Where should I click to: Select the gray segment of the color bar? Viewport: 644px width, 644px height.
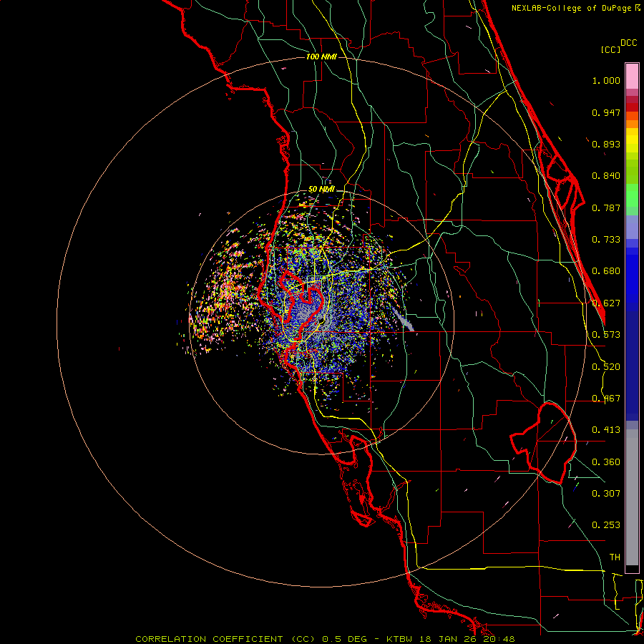coord(632,497)
